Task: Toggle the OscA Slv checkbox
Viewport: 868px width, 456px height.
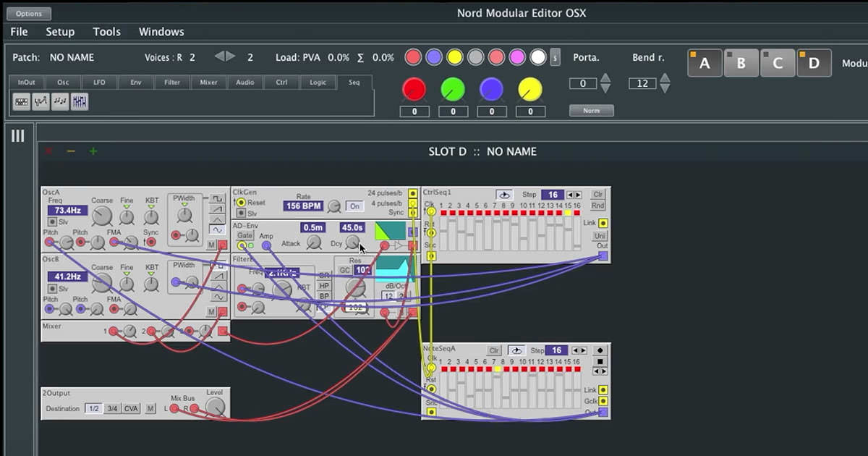Action: (53, 222)
